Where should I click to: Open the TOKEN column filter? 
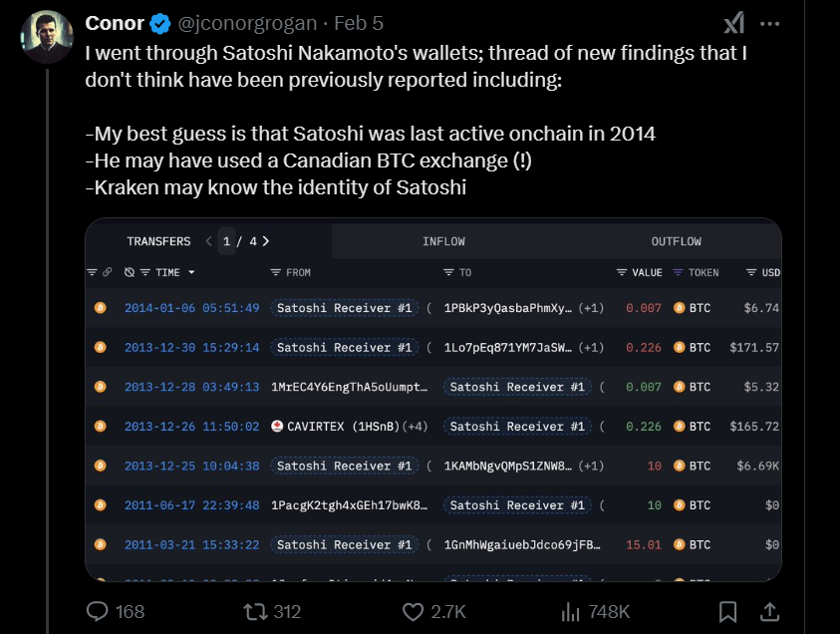679,272
